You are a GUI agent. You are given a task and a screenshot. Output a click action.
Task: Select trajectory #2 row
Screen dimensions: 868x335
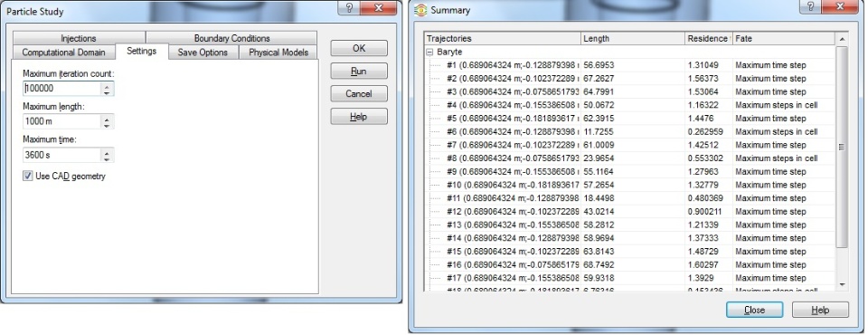pos(629,78)
